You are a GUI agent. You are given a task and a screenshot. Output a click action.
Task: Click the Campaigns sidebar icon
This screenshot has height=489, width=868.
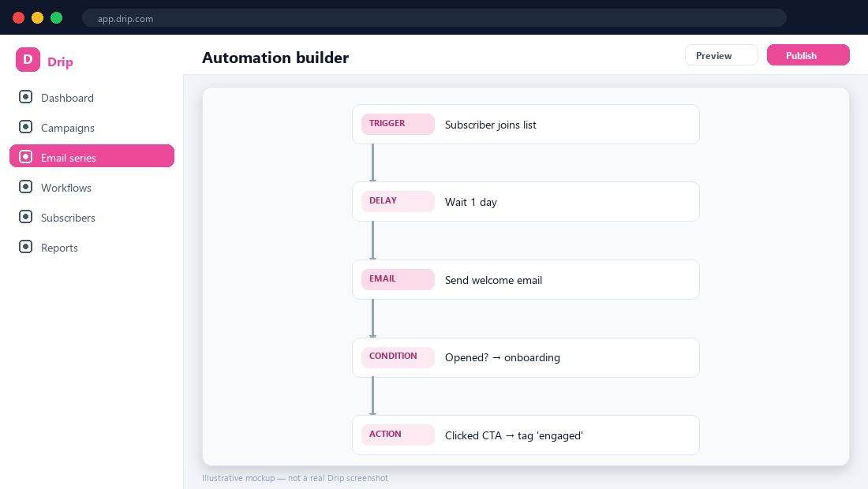pyautogui.click(x=25, y=127)
